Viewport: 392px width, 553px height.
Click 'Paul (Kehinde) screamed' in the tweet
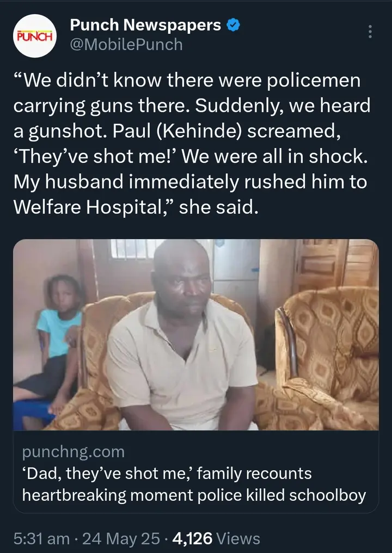click(x=226, y=131)
